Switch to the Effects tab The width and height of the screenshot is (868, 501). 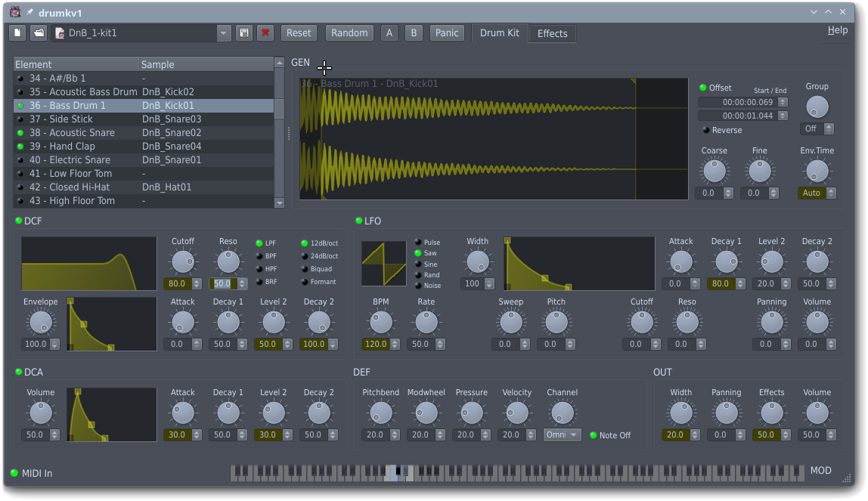553,33
